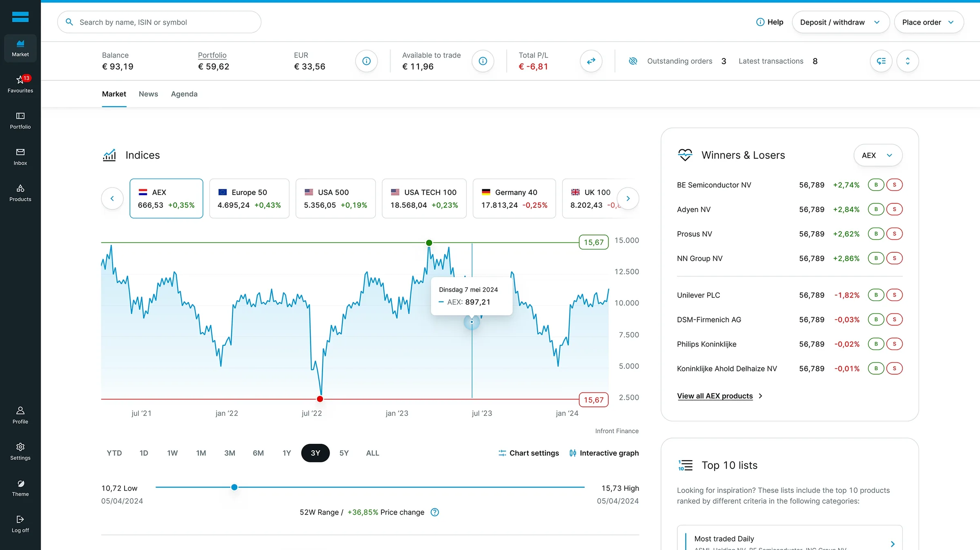Open Outstanding orders
The height and width of the screenshot is (550, 980).
[687, 61]
